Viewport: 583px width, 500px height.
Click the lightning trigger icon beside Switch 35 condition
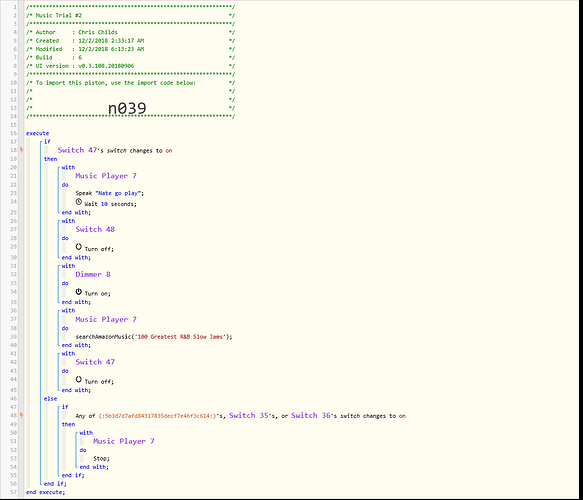click(x=22, y=415)
